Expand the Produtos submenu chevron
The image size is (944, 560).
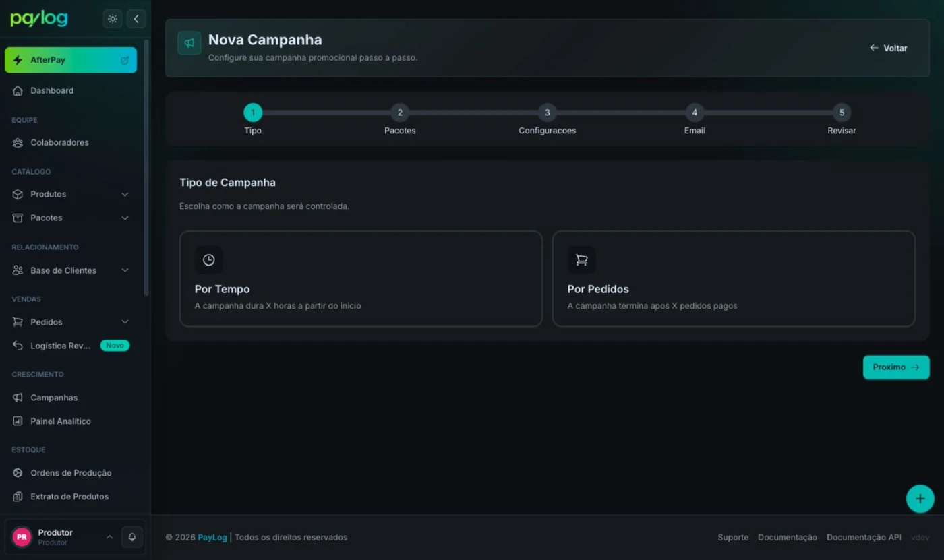tap(125, 194)
